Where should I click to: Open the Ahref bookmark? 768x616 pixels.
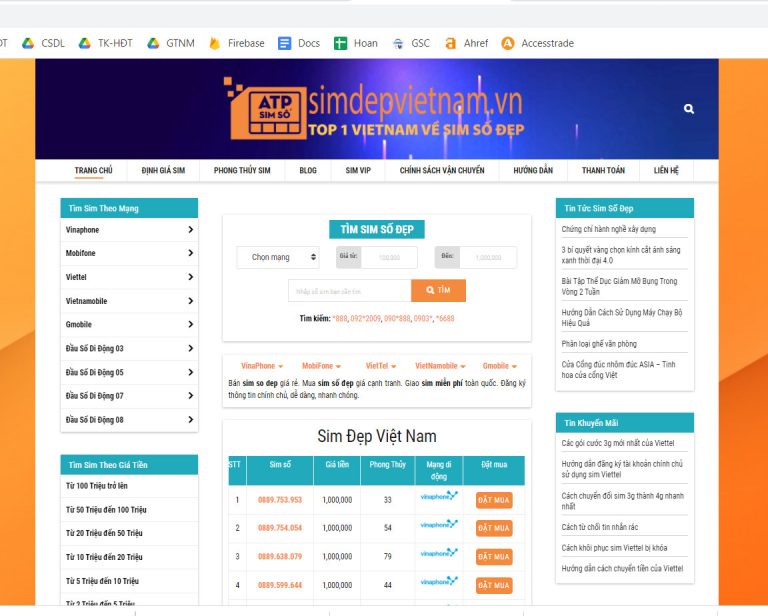tap(466, 43)
